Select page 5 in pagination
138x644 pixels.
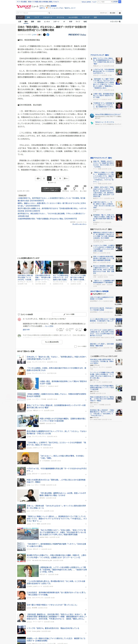pyautogui.click(x=60, y=178)
